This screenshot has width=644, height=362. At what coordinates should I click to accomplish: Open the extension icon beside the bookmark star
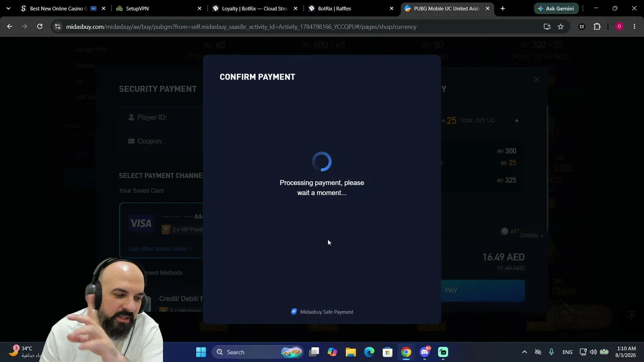[582, 27]
